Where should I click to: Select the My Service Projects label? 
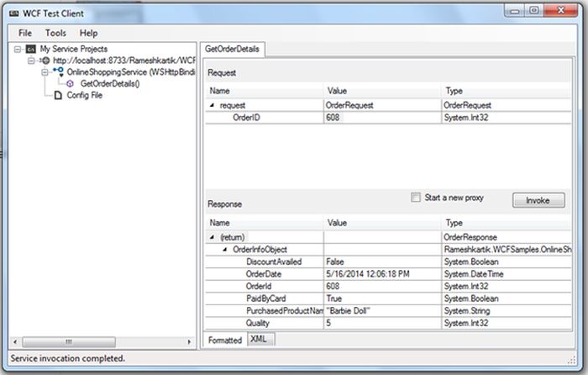[x=74, y=49]
